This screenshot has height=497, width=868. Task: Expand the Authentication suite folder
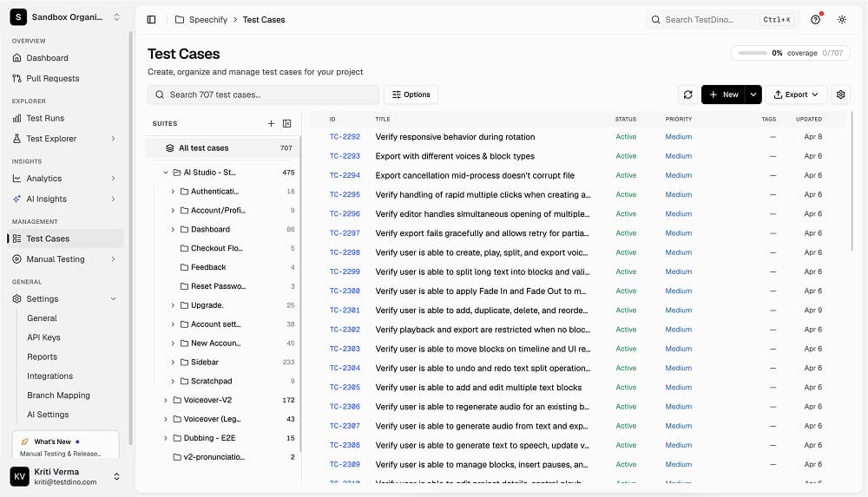pos(173,192)
